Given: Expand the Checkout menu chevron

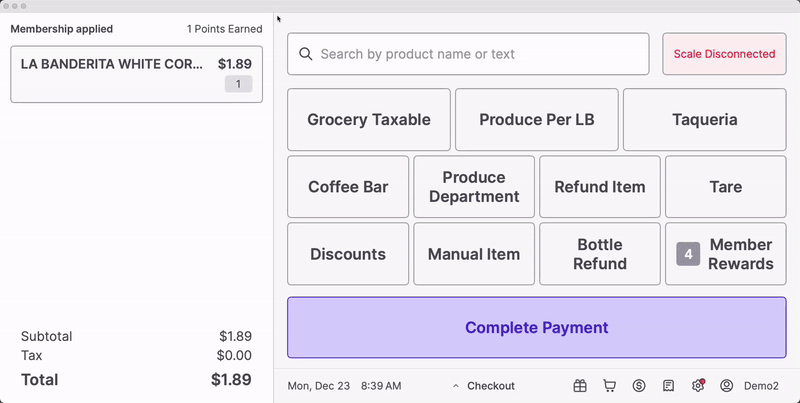Looking at the screenshot, I should 456,386.
